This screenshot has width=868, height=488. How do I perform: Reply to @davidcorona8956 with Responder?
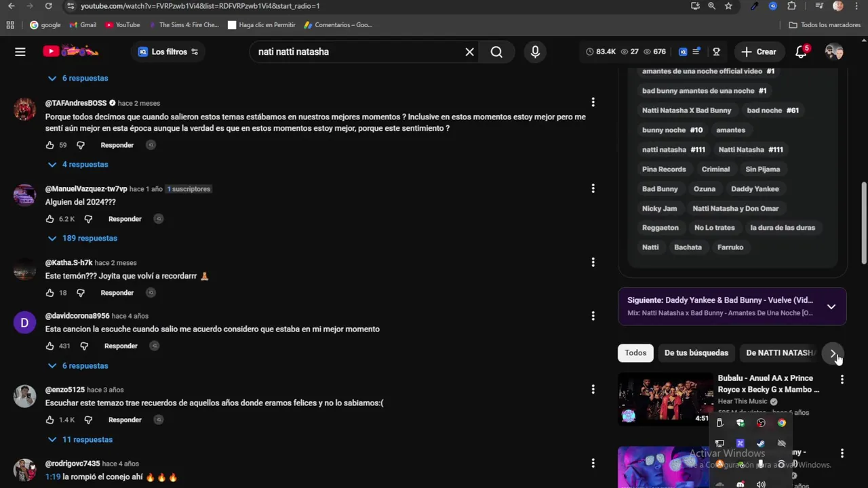(x=121, y=346)
